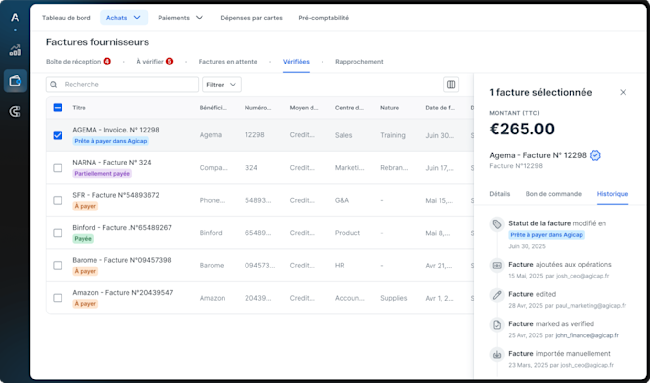650x383 pixels.
Task: Open 'Barome - Facture N°09457398' title
Action: [122, 260]
